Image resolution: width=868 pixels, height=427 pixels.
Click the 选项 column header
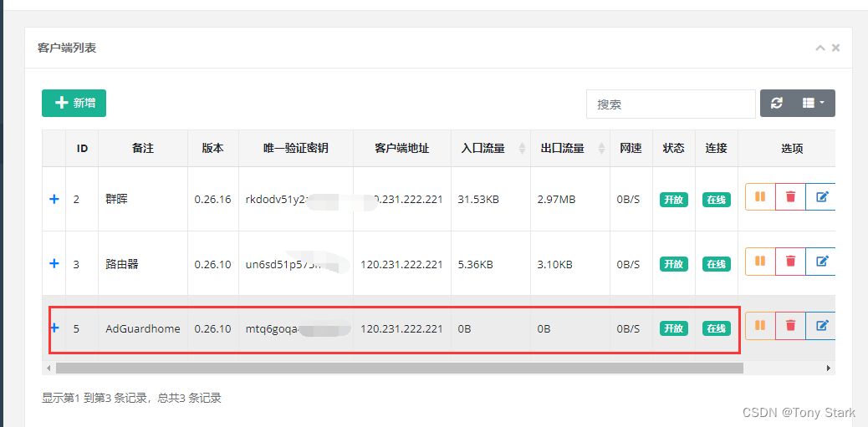click(787, 148)
